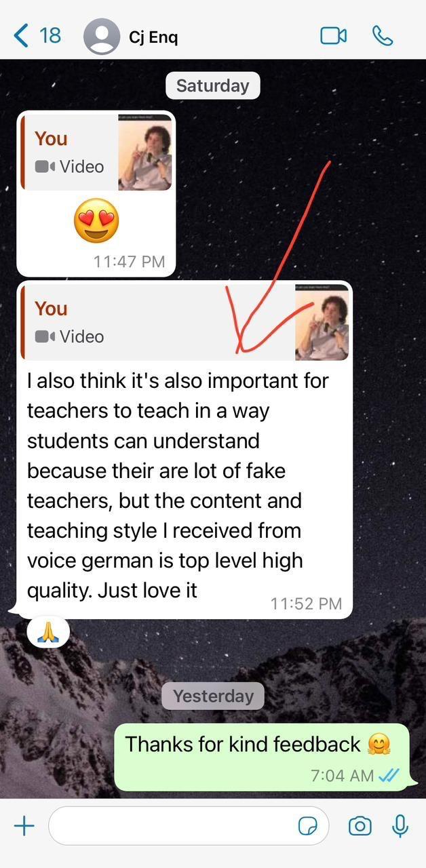Open the camera from the input bar
This screenshot has width=426, height=868.
tap(360, 826)
